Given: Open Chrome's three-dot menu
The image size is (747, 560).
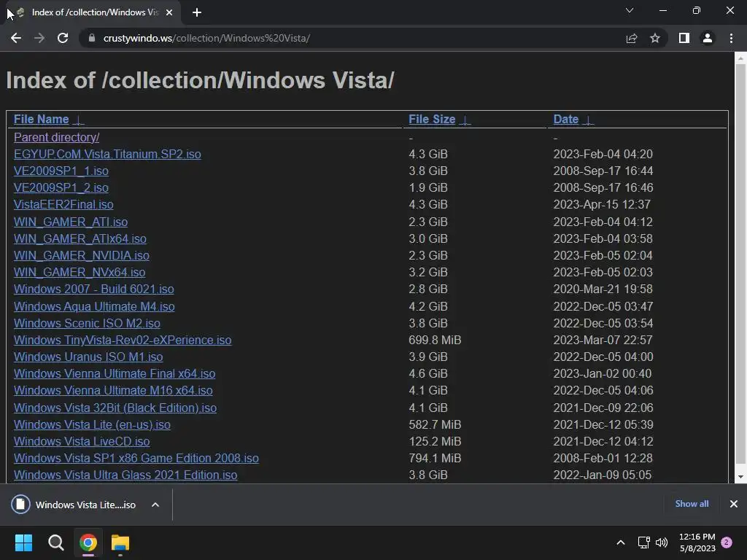Looking at the screenshot, I should click(731, 38).
